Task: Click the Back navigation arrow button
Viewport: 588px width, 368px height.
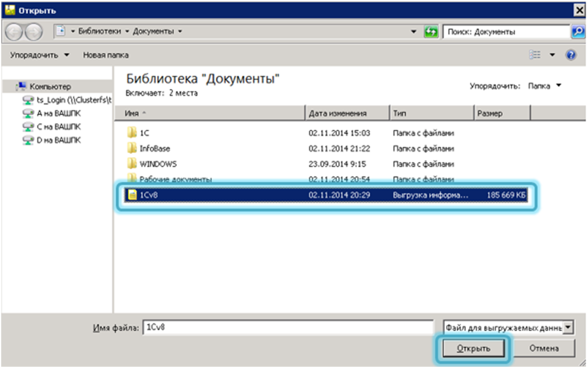Action: pyautogui.click(x=14, y=32)
